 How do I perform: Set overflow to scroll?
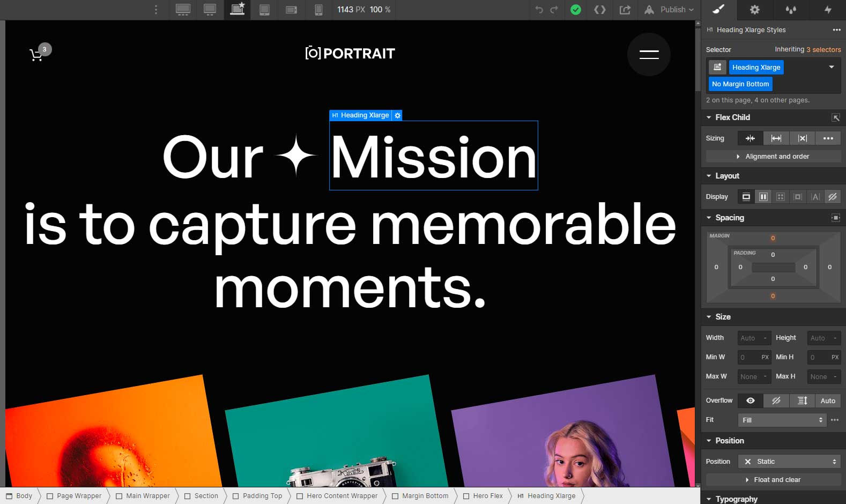pyautogui.click(x=802, y=401)
